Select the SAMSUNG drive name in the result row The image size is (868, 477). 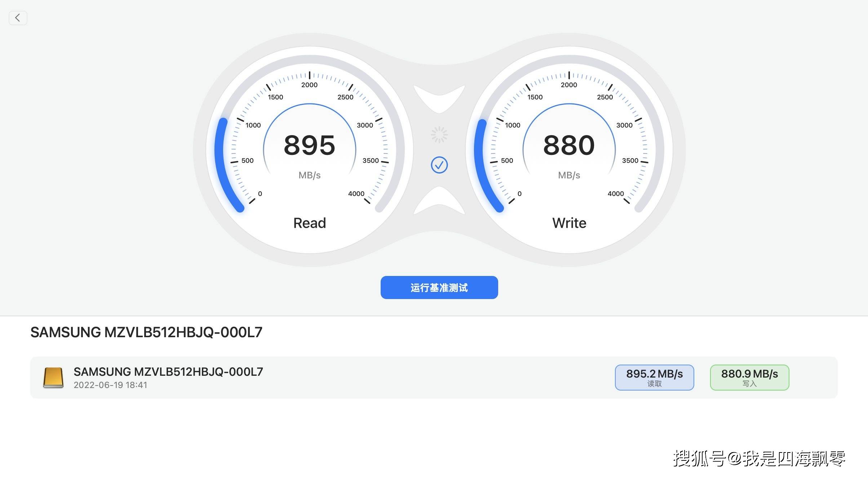(168, 371)
